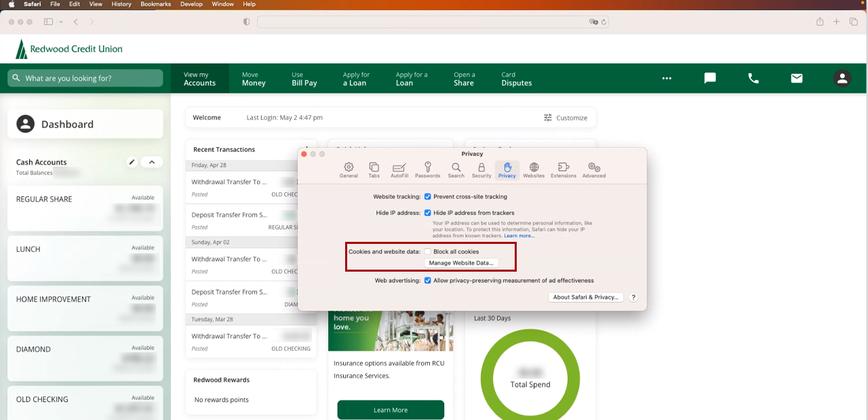Image resolution: width=868 pixels, height=420 pixels.
Task: Open the Bookmarks menu
Action: [x=156, y=4]
